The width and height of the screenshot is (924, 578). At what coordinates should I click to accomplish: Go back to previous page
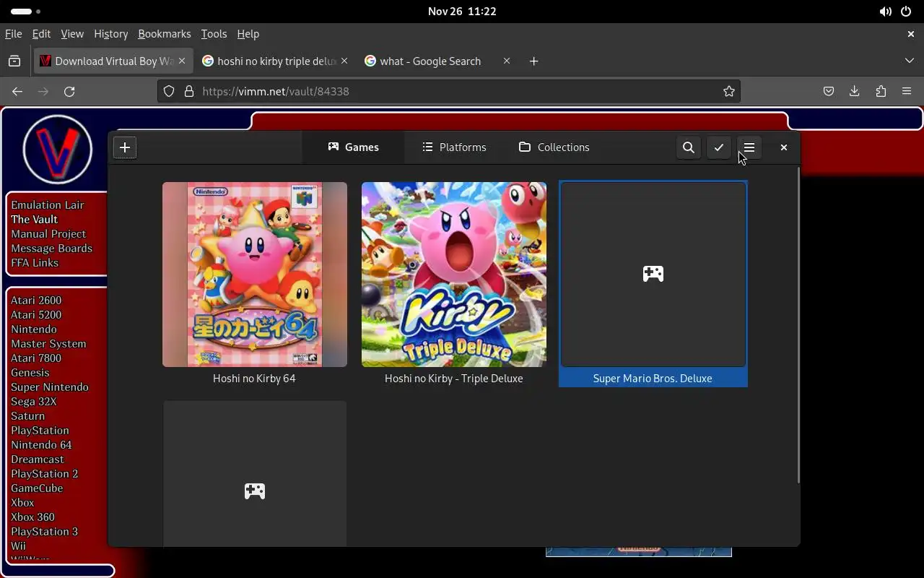point(17,92)
